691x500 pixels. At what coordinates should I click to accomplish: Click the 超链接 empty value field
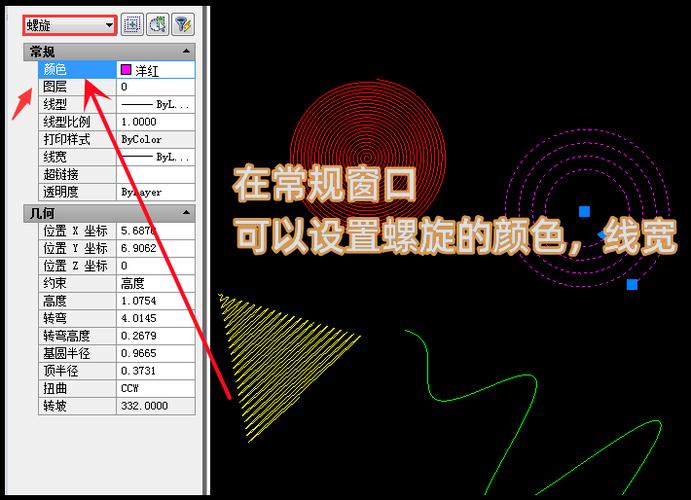[x=156, y=174]
